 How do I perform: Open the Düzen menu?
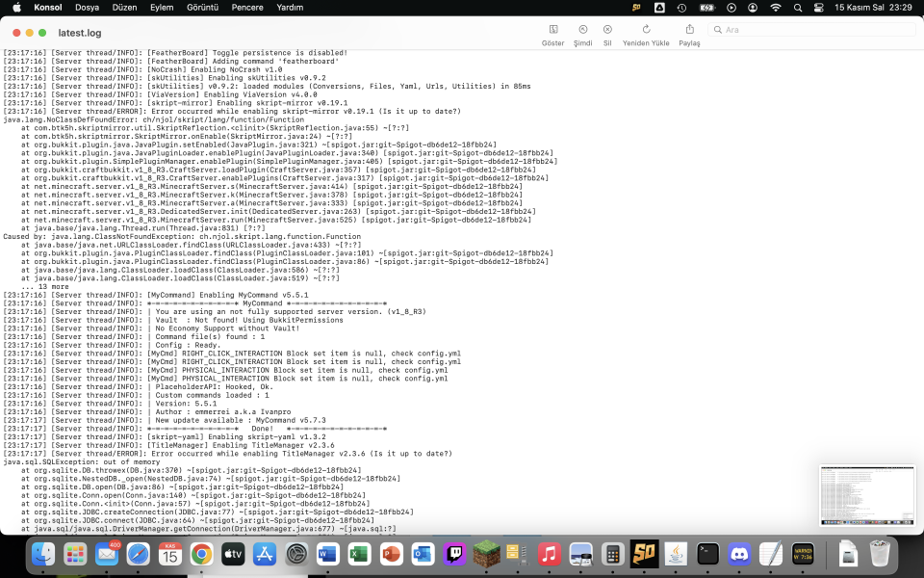coord(124,8)
